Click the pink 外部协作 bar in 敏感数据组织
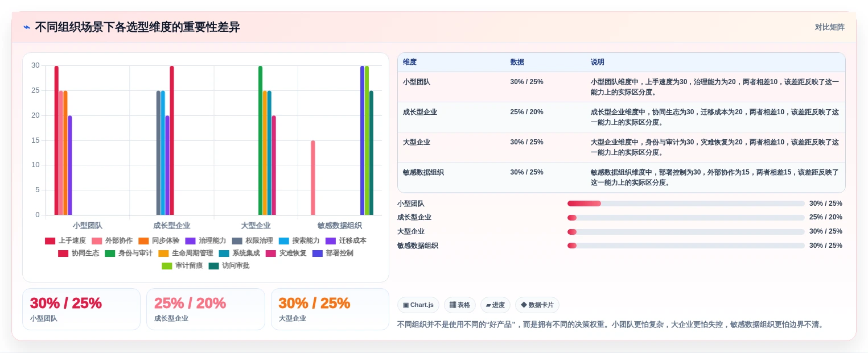The height and width of the screenshot is (353, 868). click(x=313, y=177)
